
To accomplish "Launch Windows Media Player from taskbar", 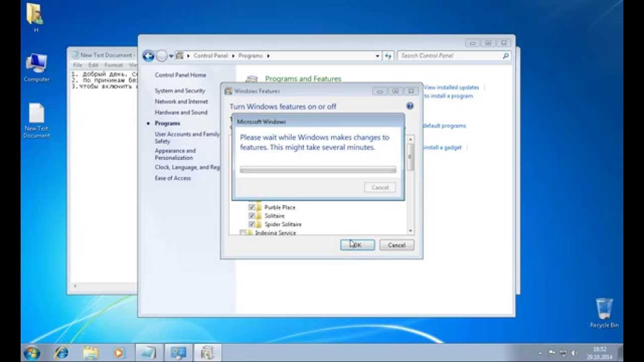I will click(119, 353).
